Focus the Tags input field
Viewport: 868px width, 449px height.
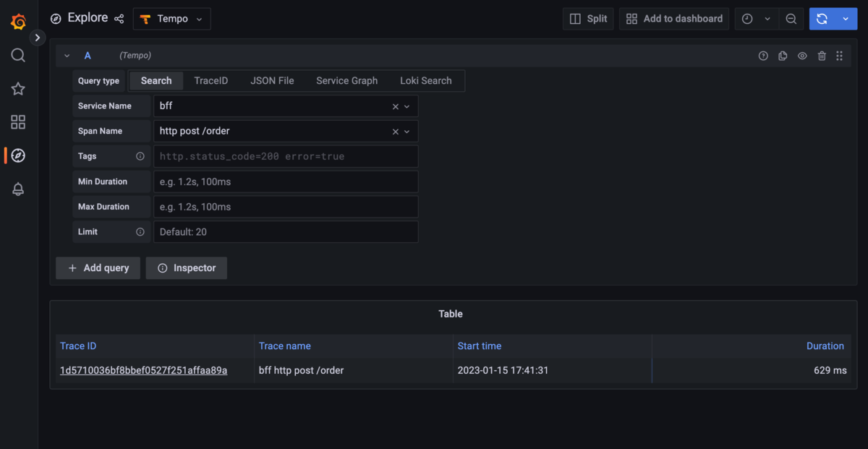point(286,156)
